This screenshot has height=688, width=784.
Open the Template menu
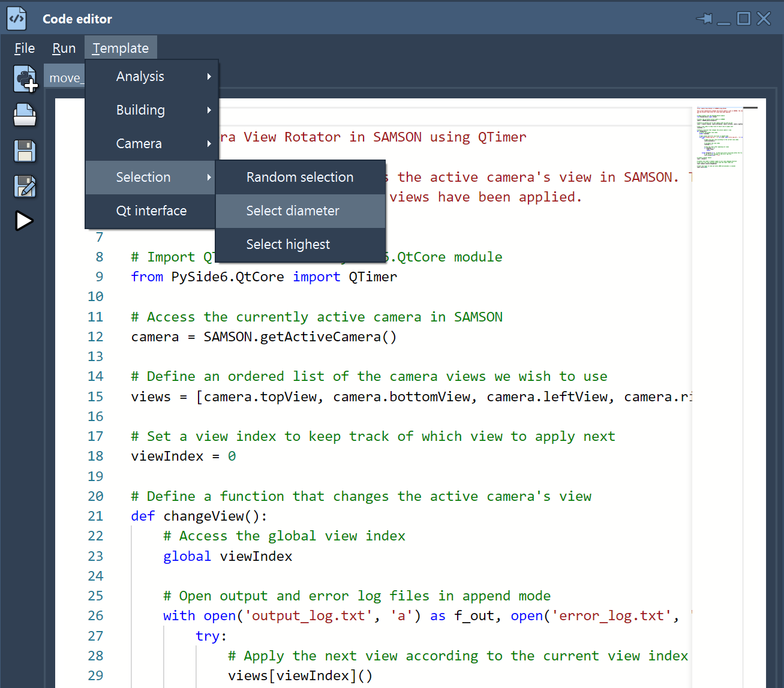(120, 47)
